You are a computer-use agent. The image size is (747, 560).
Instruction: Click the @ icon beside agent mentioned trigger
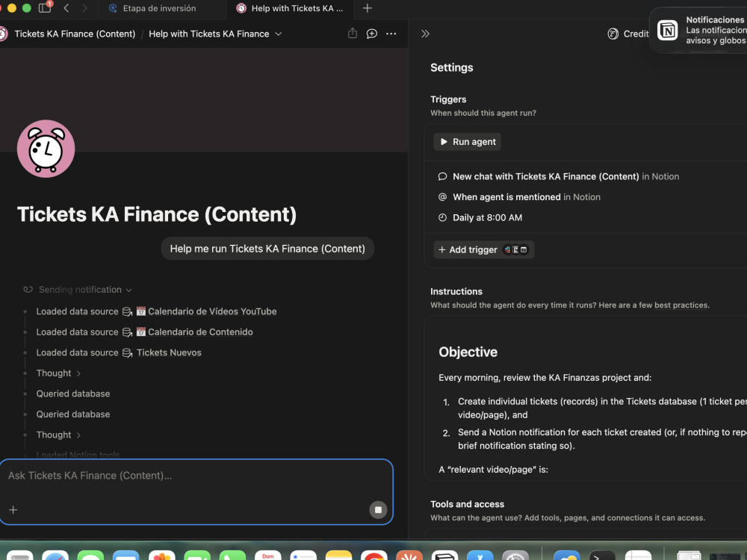(442, 197)
